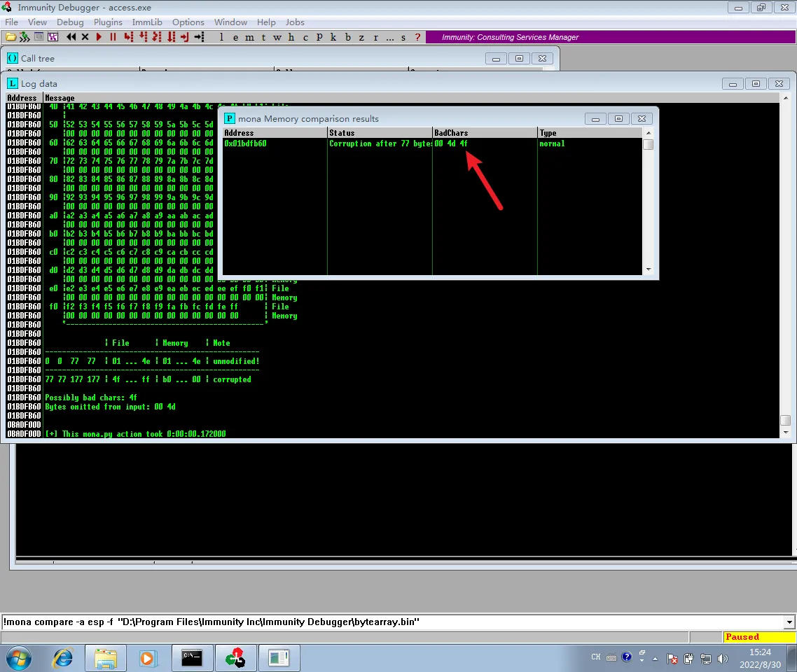Click the Step over toolbar icon
797x672 pixels.
point(143,37)
